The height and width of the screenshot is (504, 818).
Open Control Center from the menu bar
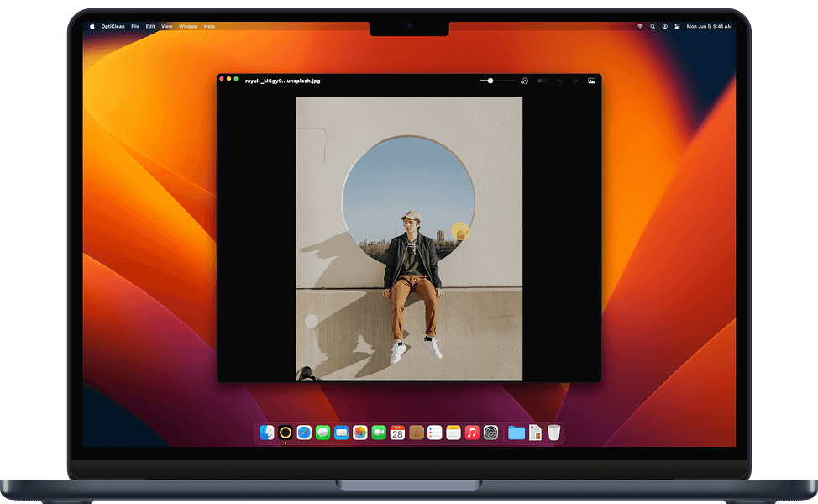[x=677, y=26]
